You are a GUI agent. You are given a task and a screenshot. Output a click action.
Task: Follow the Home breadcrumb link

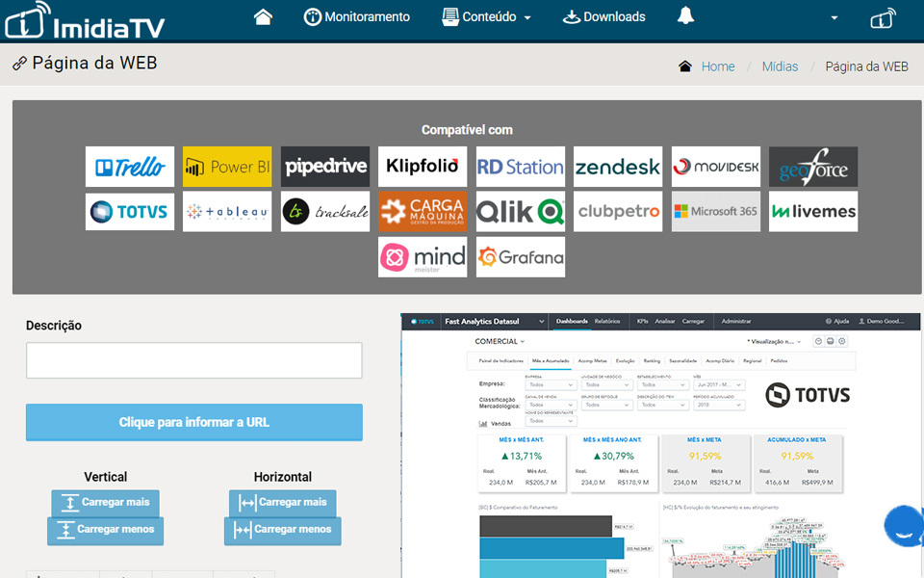(x=718, y=66)
